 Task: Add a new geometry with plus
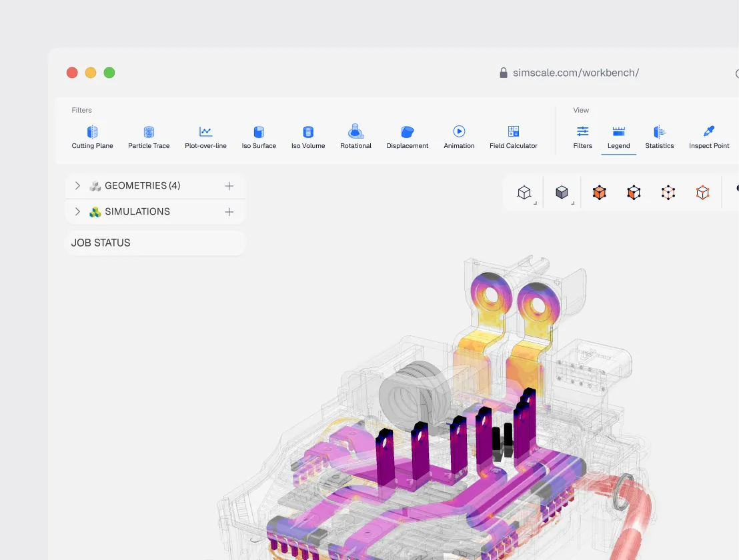pos(229,186)
